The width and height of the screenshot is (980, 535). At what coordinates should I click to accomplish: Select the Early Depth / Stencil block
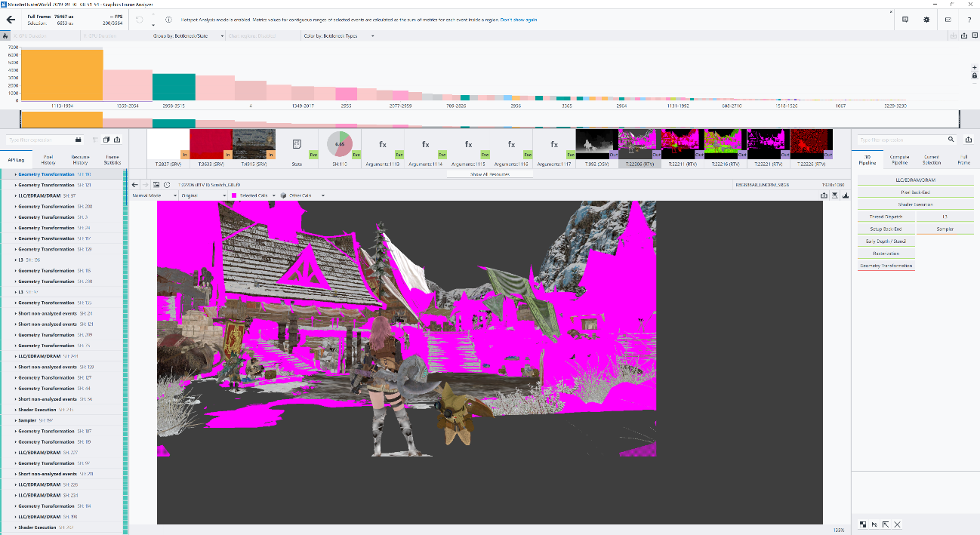pos(886,241)
